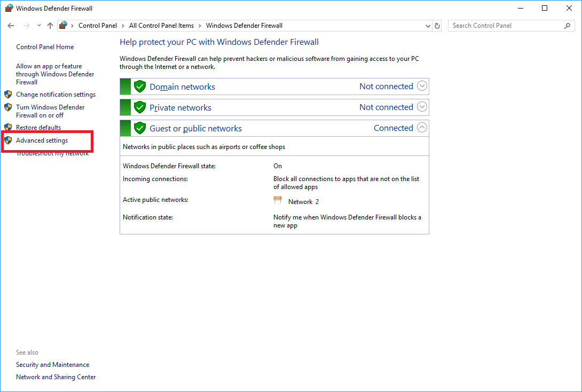Click the Windows Defender Firewall breadcrumb
The image size is (582, 392).
coord(244,26)
